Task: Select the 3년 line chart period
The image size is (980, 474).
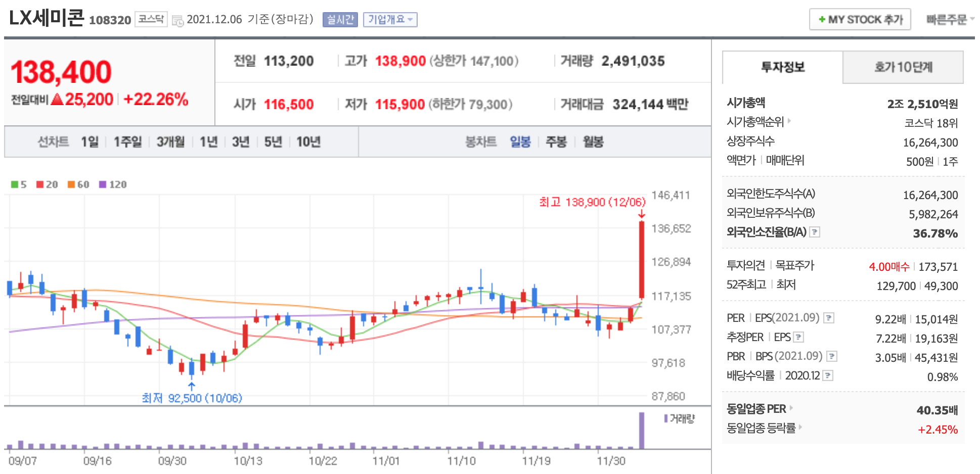Action: coord(241,142)
